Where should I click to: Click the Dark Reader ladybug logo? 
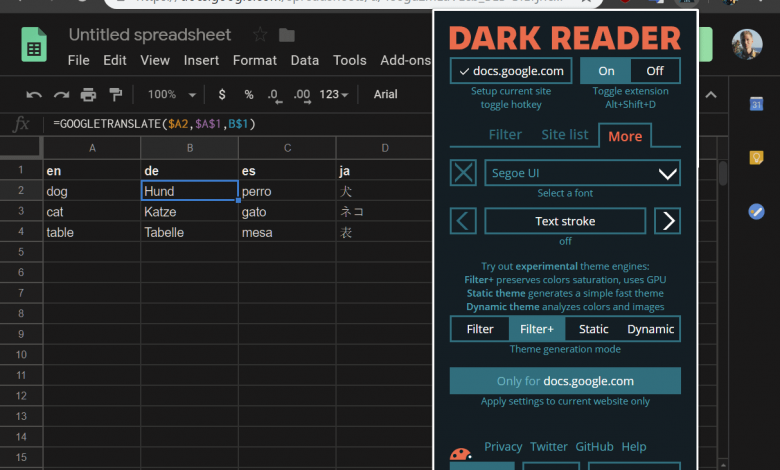pyautogui.click(x=460, y=454)
